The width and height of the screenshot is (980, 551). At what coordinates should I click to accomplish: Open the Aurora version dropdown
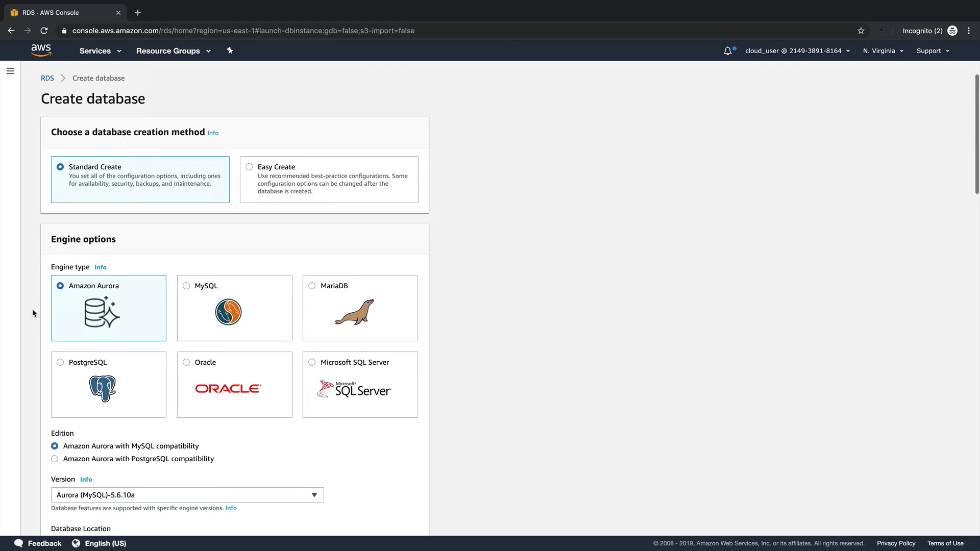point(187,495)
